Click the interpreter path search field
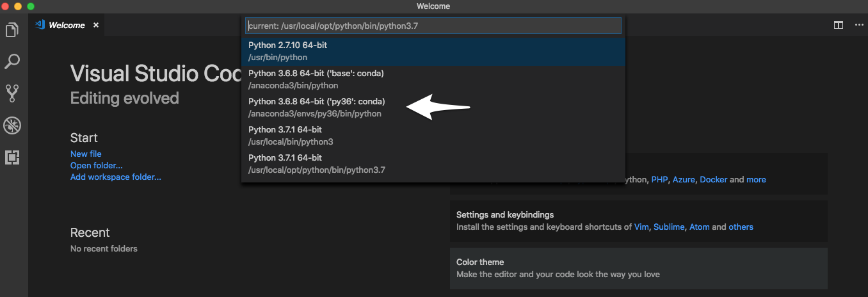This screenshot has width=868, height=297. (433, 26)
